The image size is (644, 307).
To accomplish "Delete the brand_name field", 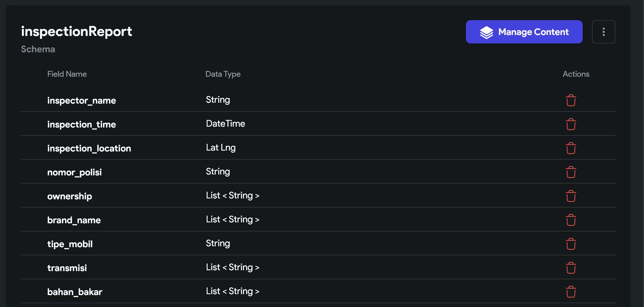I will point(571,220).
